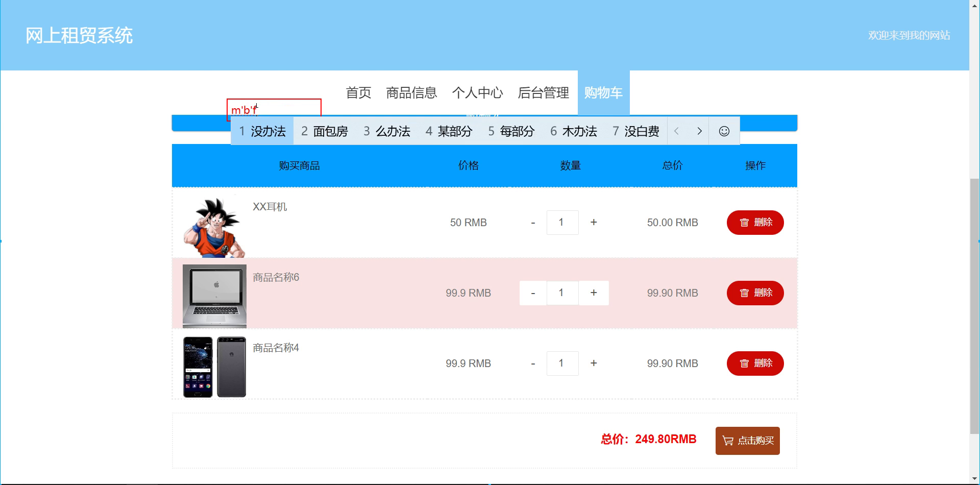This screenshot has height=485, width=980.
Task: Click the quantity field for 商品名称6
Action: [x=562, y=293]
